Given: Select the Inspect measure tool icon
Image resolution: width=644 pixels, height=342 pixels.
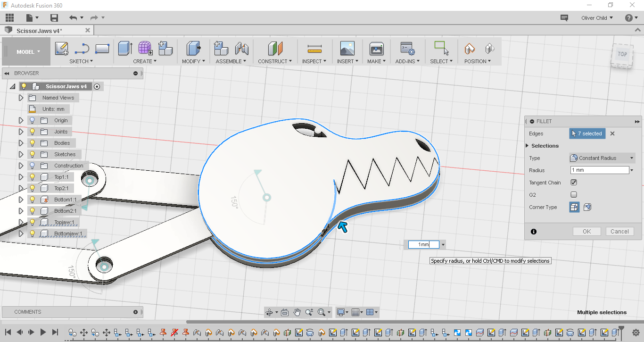Looking at the screenshot, I should click(314, 49).
